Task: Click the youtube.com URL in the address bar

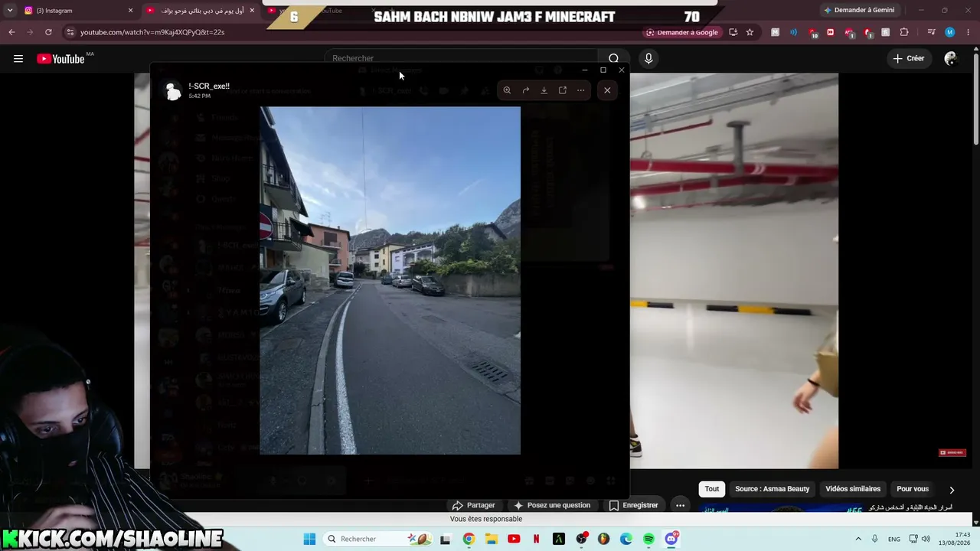Action: click(x=152, y=32)
